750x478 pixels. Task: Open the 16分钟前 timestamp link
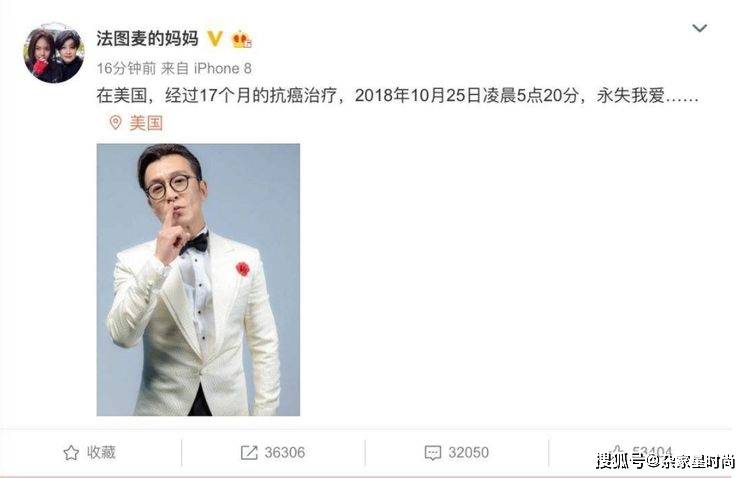click(126, 68)
